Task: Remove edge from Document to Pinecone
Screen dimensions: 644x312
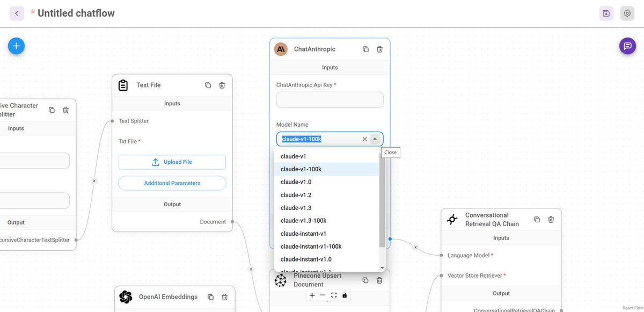Action: (251, 269)
